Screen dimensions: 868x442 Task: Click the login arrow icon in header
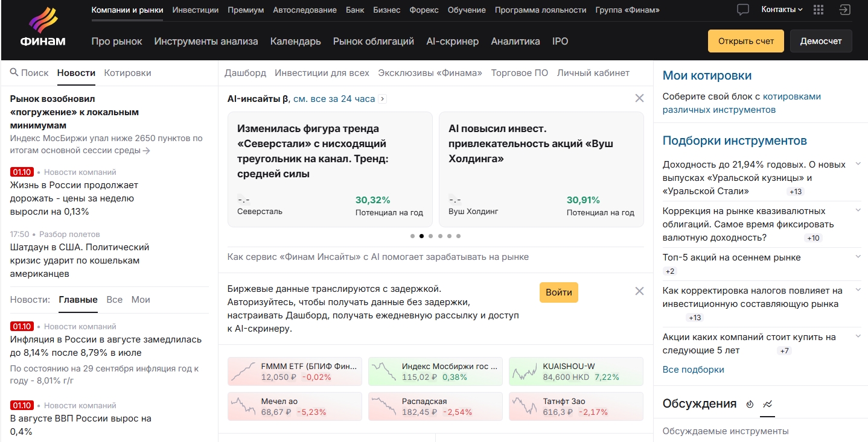pyautogui.click(x=844, y=10)
